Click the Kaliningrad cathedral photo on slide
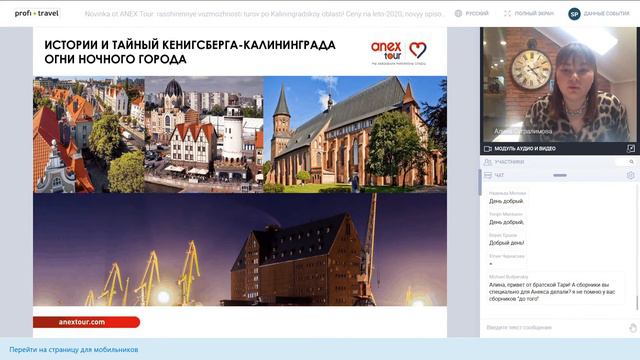This screenshot has width=640, height=360. point(355,134)
